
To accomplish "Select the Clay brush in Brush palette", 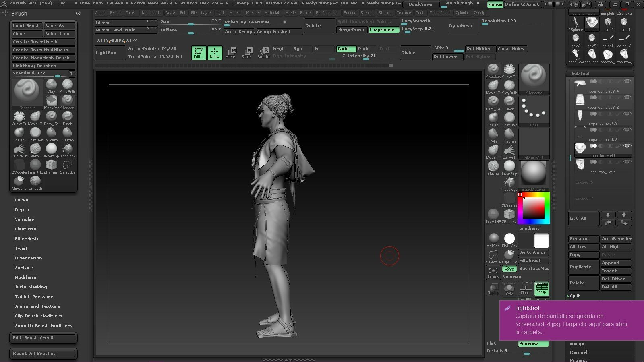I will 51,86.
